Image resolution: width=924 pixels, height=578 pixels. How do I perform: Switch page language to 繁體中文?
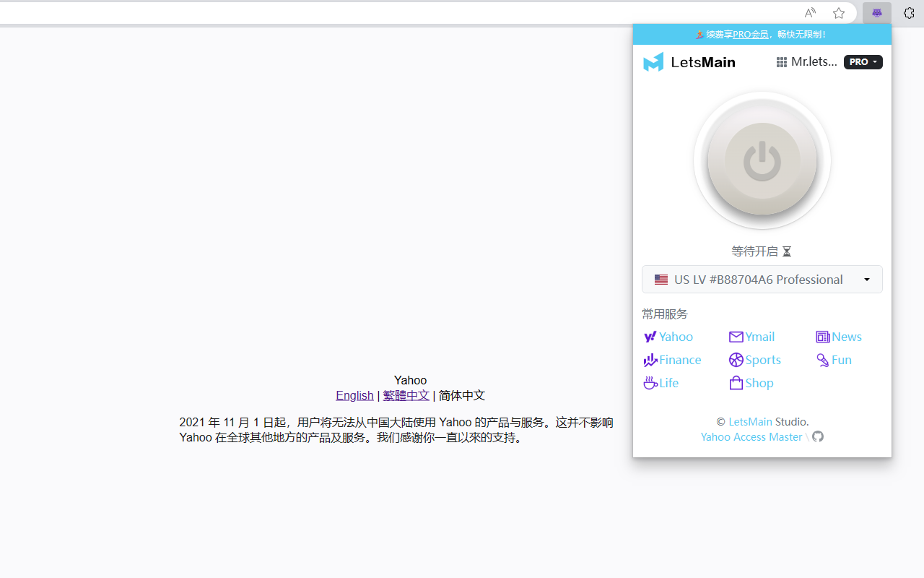(x=406, y=395)
